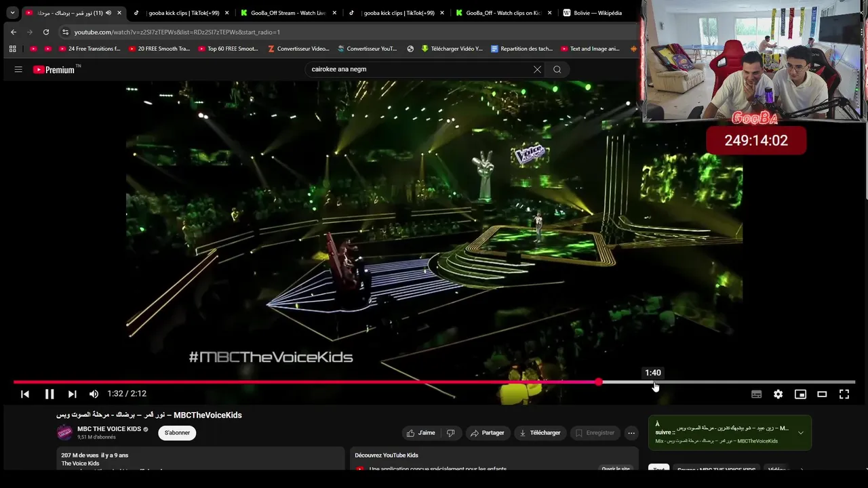Open 'Convertisseur YouT...' bookmark
The height and width of the screenshot is (488, 868).
[367, 49]
